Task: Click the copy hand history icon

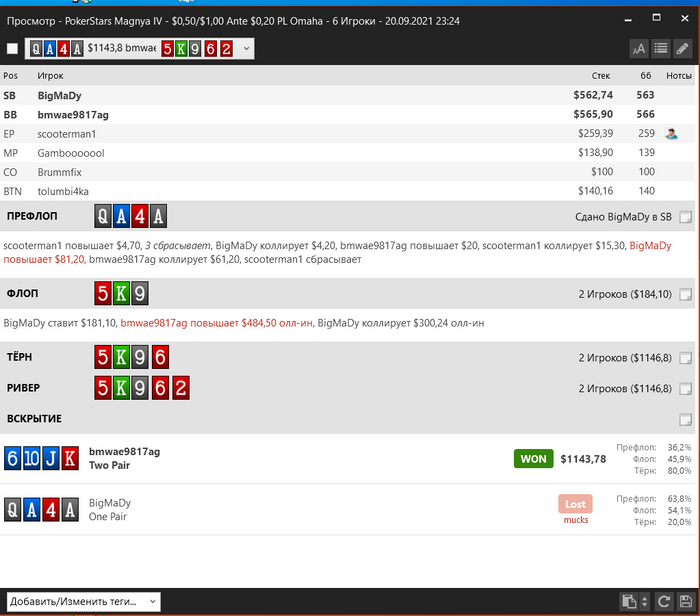Action: click(x=629, y=601)
